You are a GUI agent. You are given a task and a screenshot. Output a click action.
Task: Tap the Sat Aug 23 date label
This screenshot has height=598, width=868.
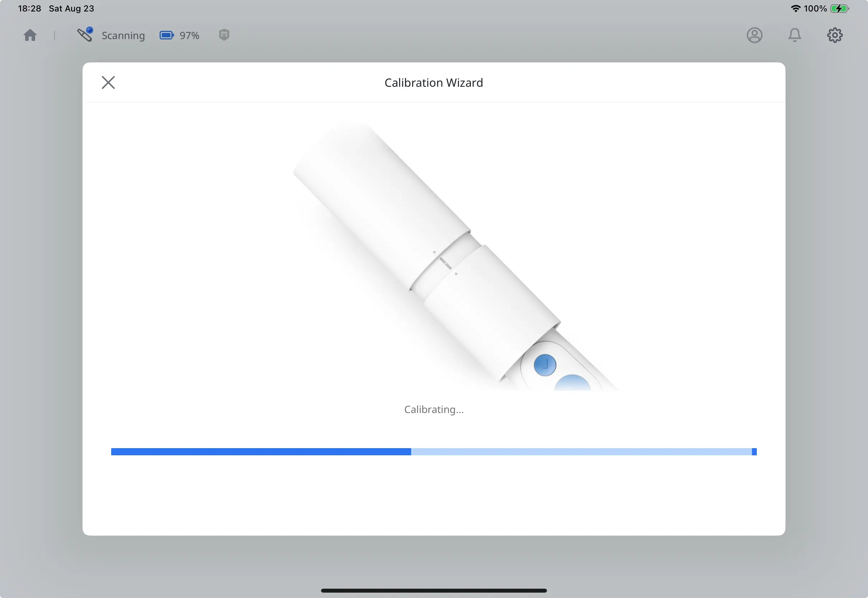coord(71,8)
